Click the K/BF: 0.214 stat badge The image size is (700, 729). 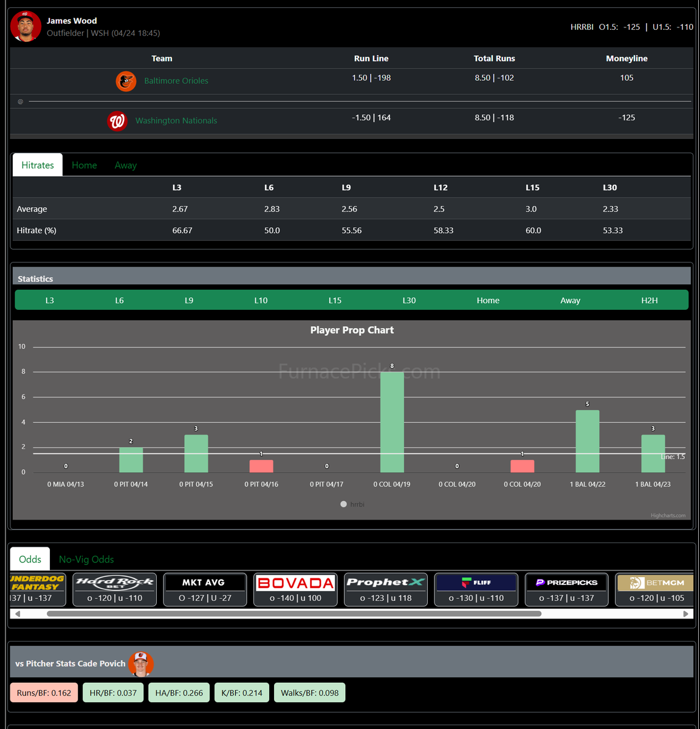(242, 693)
